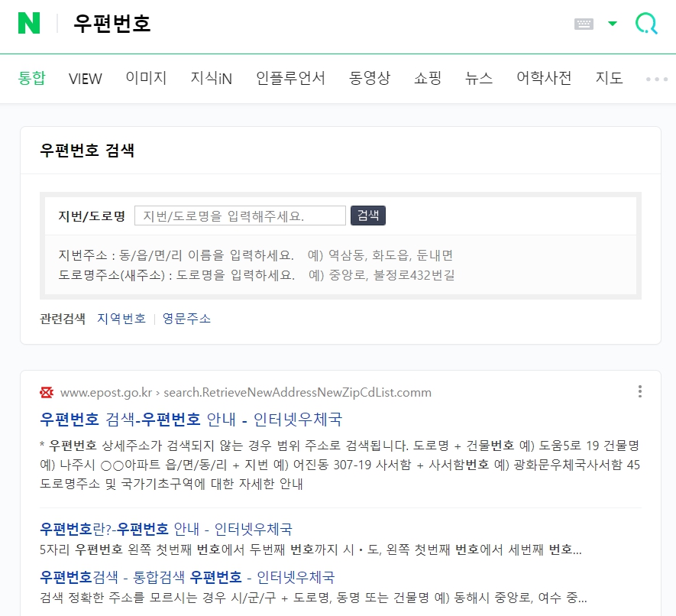Switch to the 지도 tab

[609, 78]
